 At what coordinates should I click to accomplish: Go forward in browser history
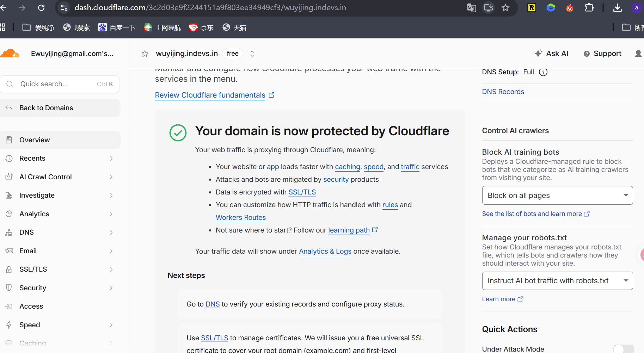click(x=22, y=7)
